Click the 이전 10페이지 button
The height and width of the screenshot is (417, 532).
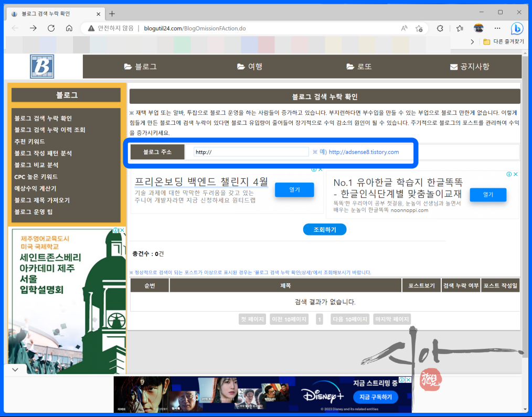[x=289, y=319]
